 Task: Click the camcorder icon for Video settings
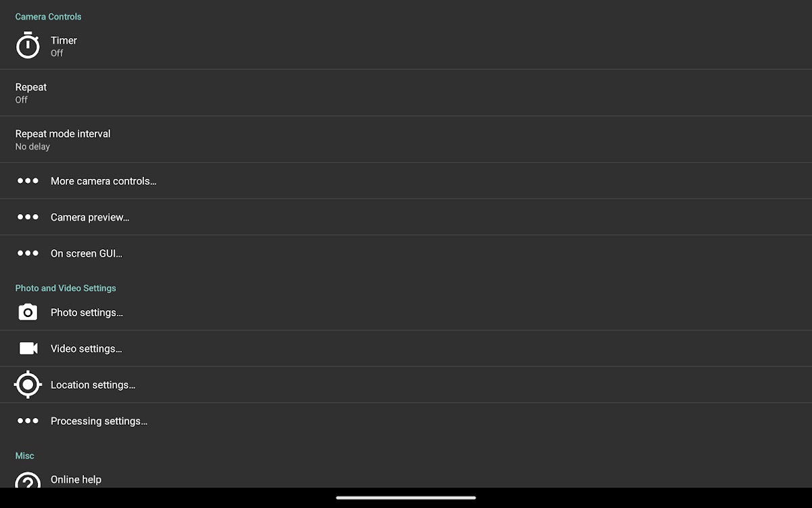28,348
